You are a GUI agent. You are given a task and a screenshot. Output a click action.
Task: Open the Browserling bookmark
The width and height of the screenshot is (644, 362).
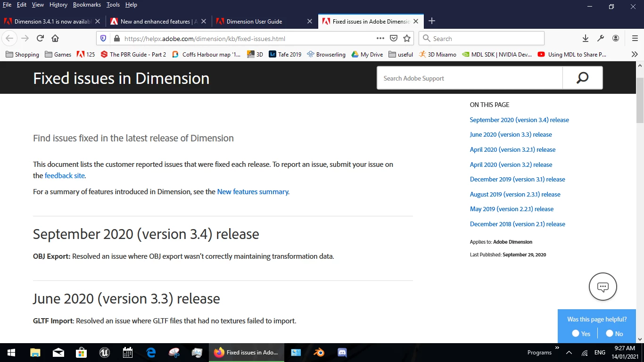[326, 54]
